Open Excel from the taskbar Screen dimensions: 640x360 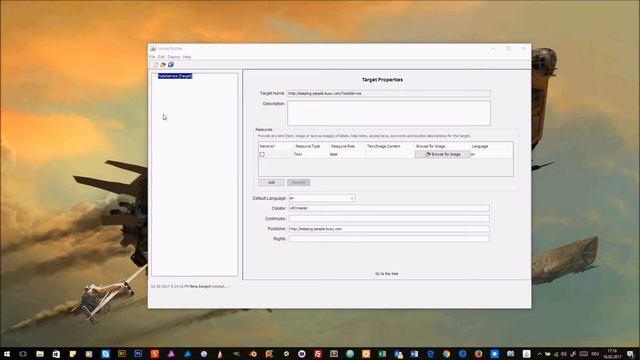382,354
